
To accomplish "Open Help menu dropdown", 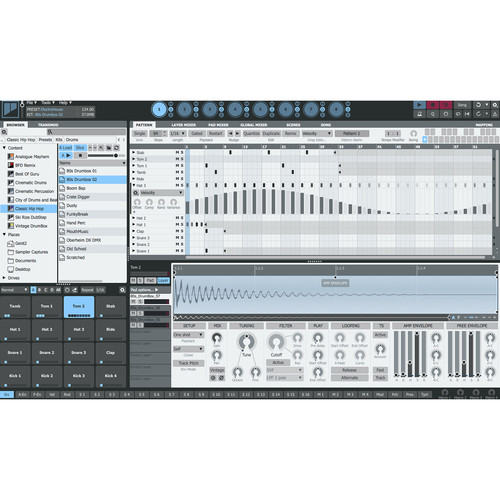I will (65, 103).
